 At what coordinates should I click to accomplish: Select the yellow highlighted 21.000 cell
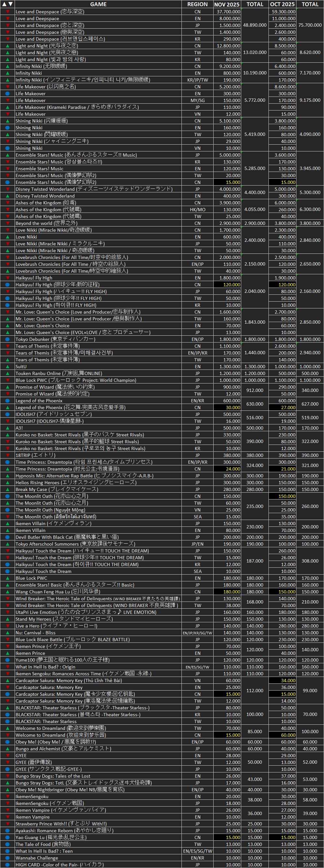(282, 469)
